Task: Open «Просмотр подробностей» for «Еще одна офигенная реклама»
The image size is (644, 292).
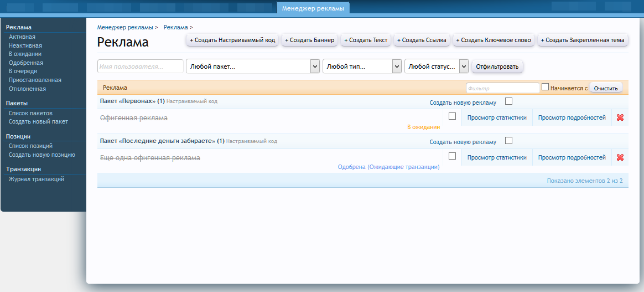Action: click(x=572, y=157)
